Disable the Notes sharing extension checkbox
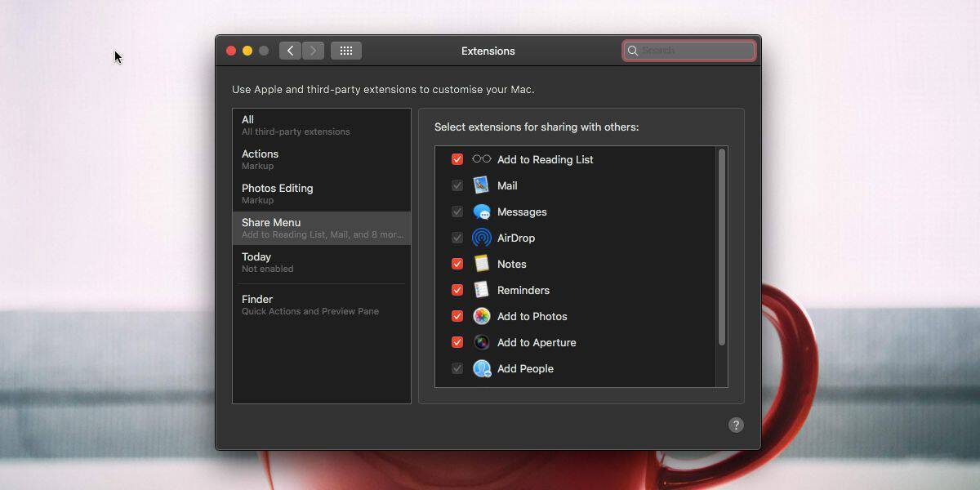 point(457,264)
